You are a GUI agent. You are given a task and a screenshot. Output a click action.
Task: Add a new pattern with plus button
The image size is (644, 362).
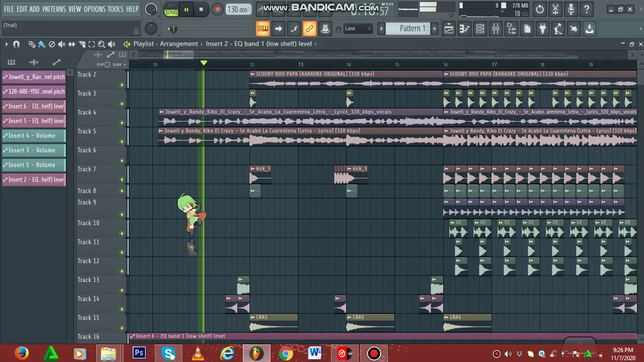434,29
